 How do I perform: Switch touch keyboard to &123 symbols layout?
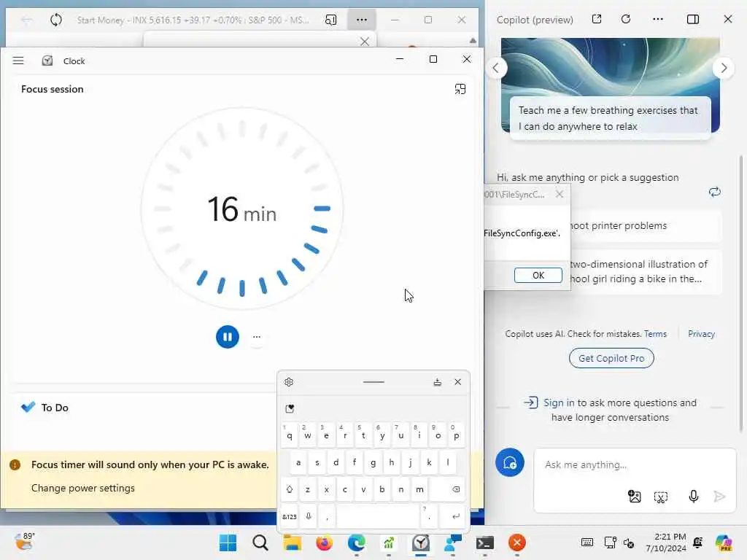289,517
